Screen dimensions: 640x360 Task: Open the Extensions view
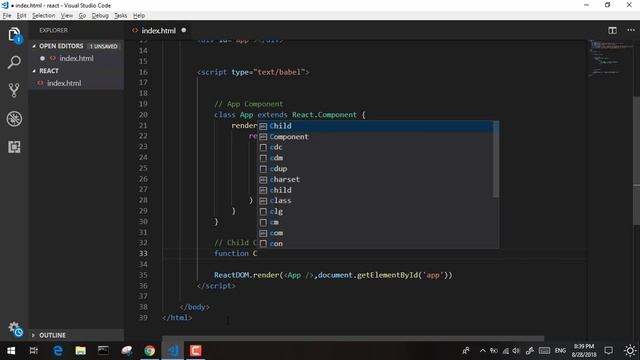(x=14, y=147)
